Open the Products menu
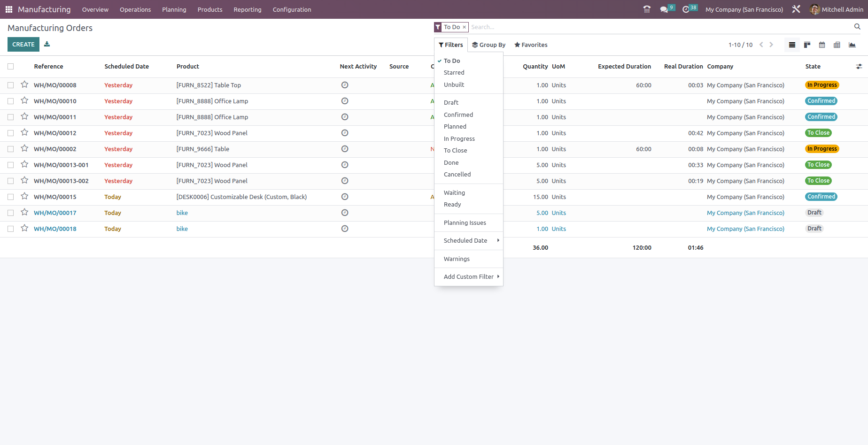The image size is (868, 445). point(210,9)
